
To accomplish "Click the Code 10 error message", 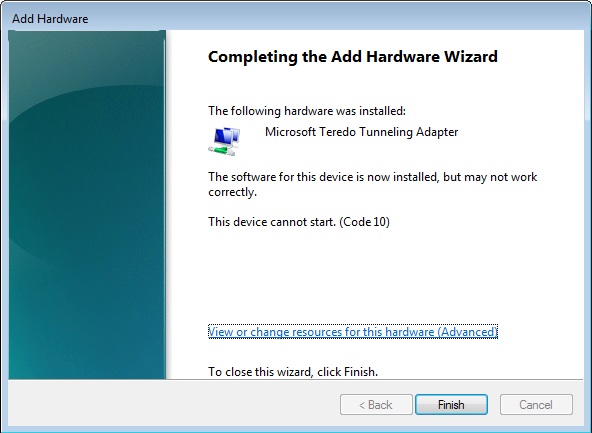I will (x=364, y=222).
